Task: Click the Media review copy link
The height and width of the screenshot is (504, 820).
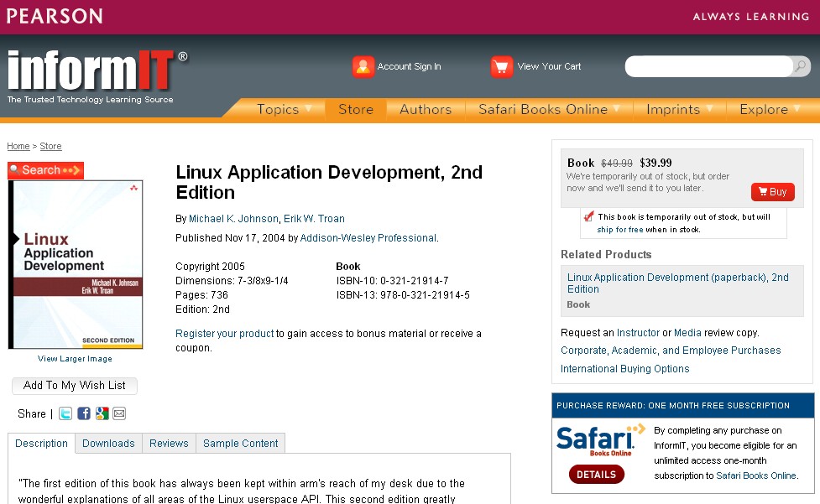Action: 687,333
